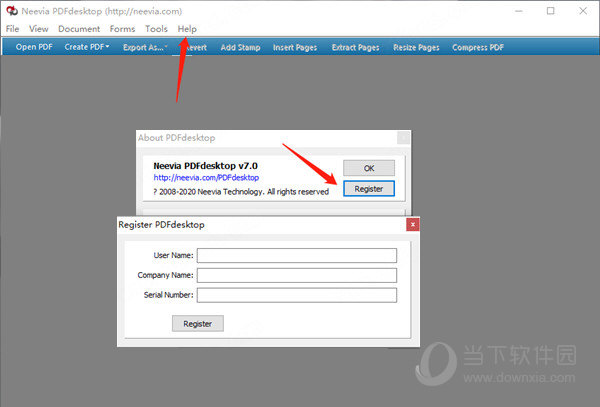600x407 pixels.
Task: Close the Register PDFdesktop dialog
Action: coord(412,225)
